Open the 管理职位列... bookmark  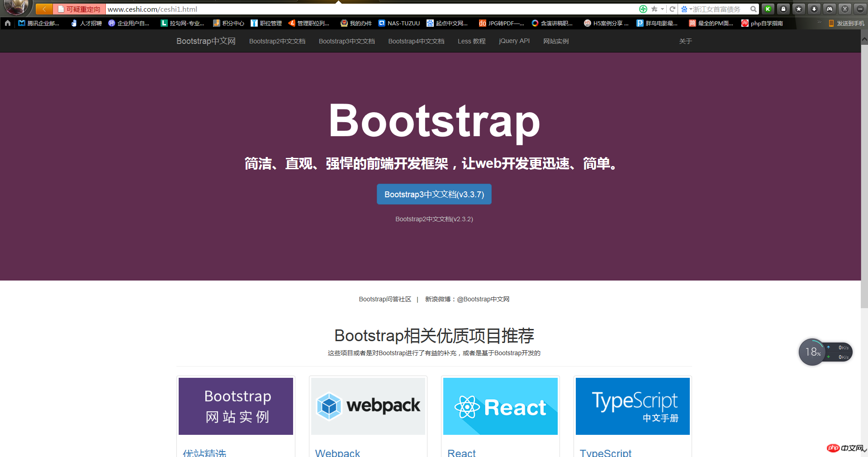tap(309, 23)
